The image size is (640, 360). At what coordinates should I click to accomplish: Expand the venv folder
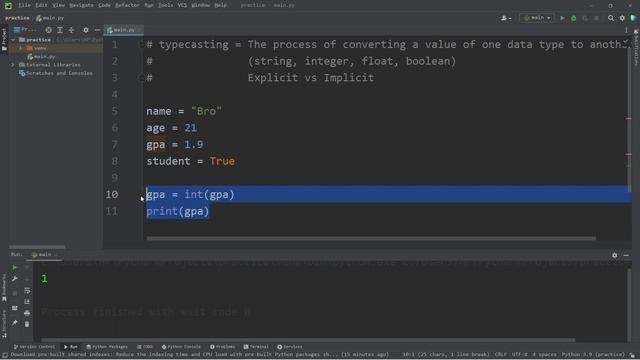click(20, 48)
